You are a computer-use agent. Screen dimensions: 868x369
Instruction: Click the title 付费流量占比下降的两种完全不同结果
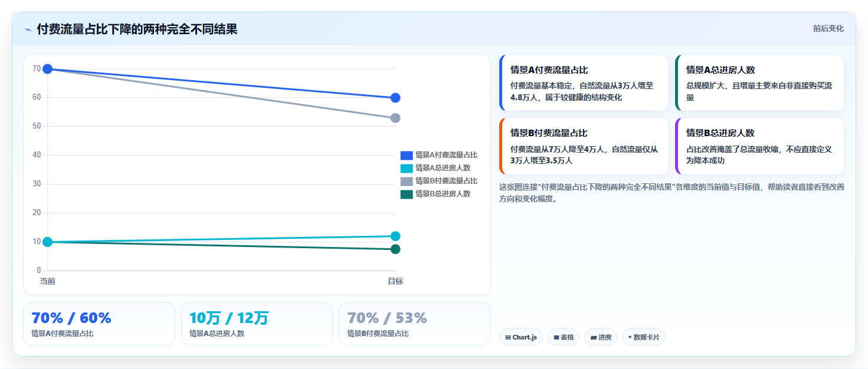pyautogui.click(x=137, y=29)
